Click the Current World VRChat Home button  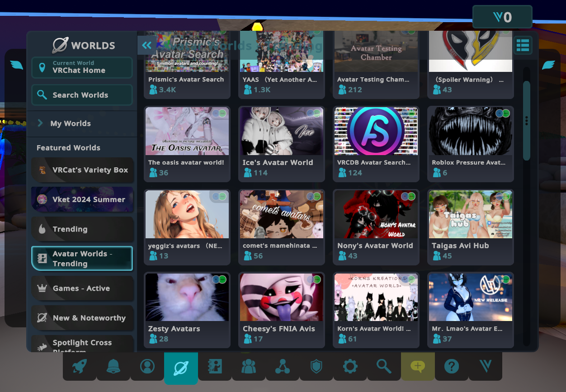(82, 67)
